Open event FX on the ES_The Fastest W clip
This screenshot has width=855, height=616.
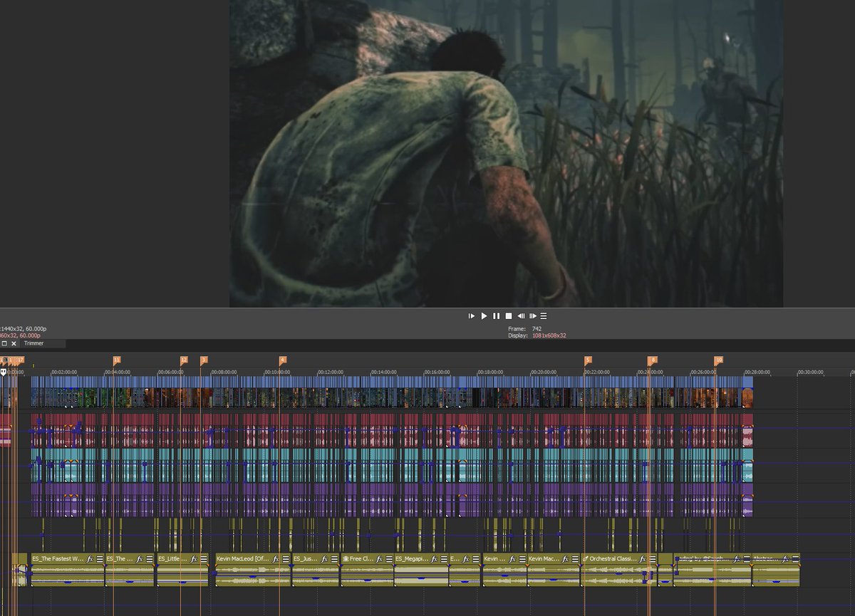point(89,558)
